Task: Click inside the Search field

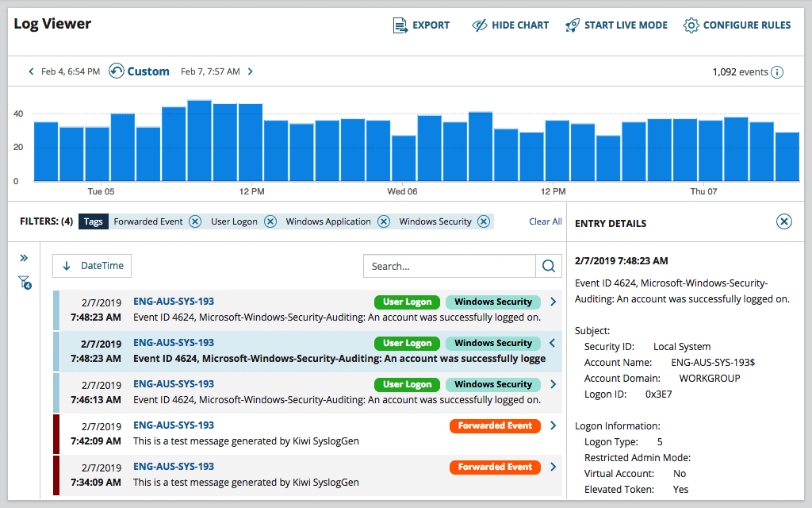Action: coord(444,266)
